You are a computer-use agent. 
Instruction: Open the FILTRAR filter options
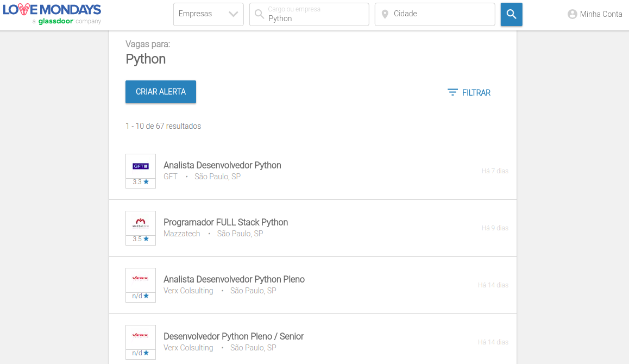pyautogui.click(x=469, y=93)
